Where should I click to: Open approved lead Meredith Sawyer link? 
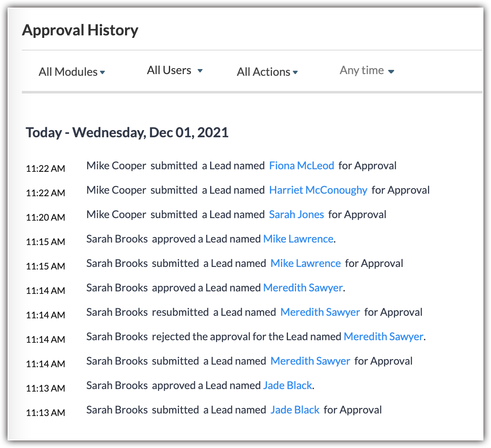(303, 288)
